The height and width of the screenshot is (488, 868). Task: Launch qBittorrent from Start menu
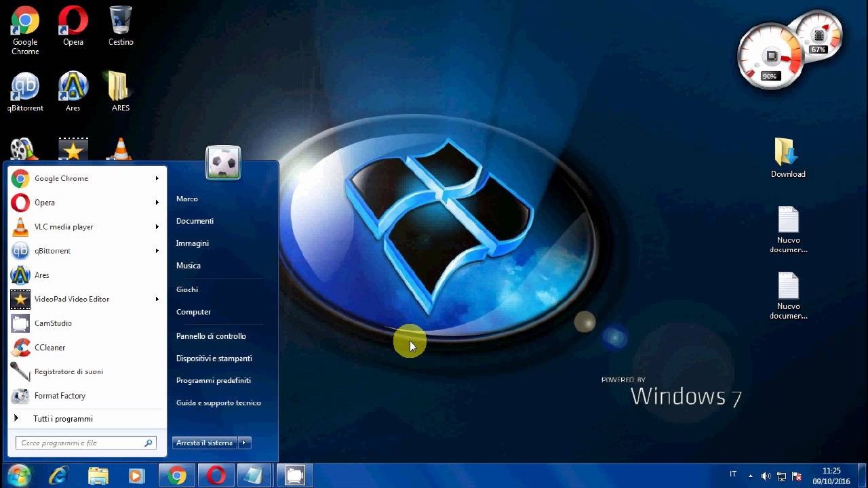(85, 251)
